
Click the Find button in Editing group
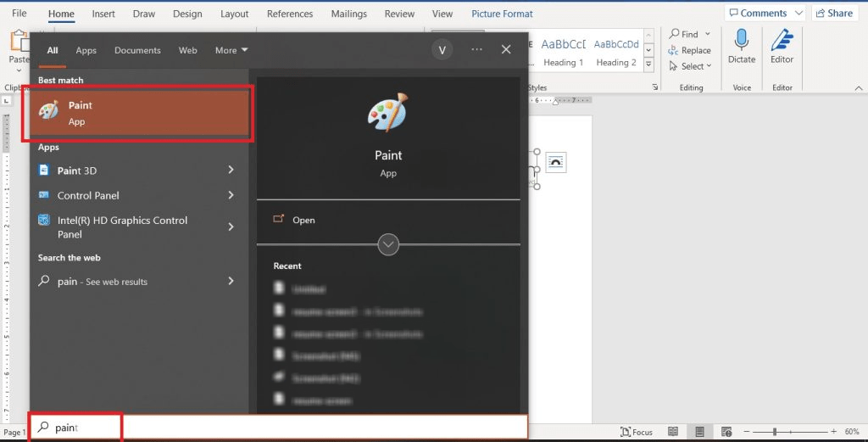pyautogui.click(x=684, y=34)
